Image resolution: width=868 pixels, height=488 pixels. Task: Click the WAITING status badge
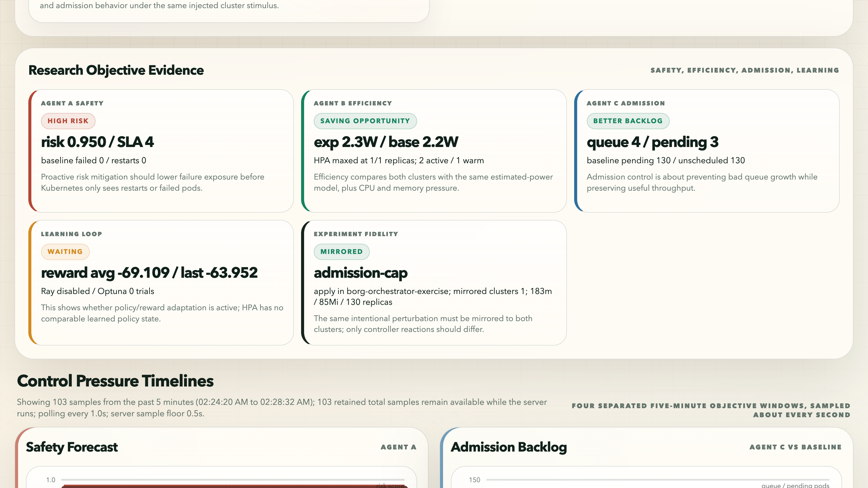(65, 252)
